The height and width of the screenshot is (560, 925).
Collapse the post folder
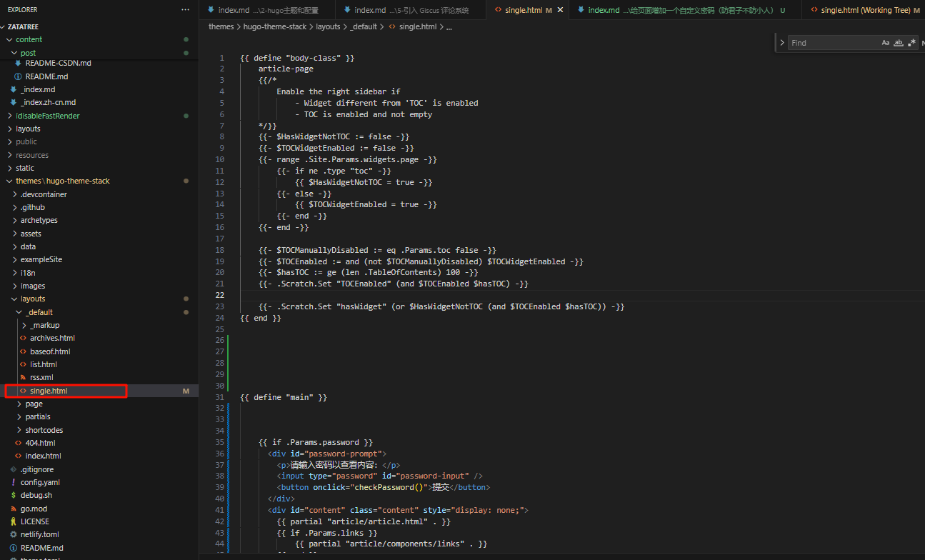14,53
